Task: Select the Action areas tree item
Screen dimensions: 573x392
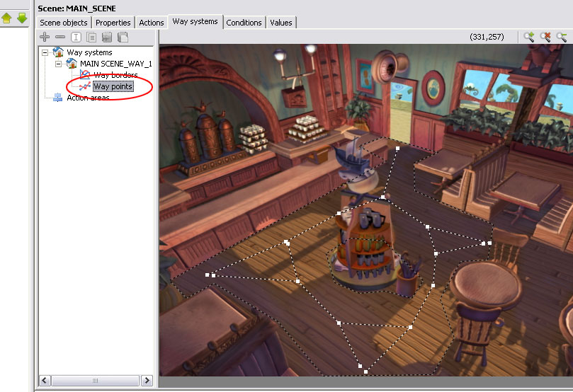Action: pyautogui.click(x=88, y=98)
